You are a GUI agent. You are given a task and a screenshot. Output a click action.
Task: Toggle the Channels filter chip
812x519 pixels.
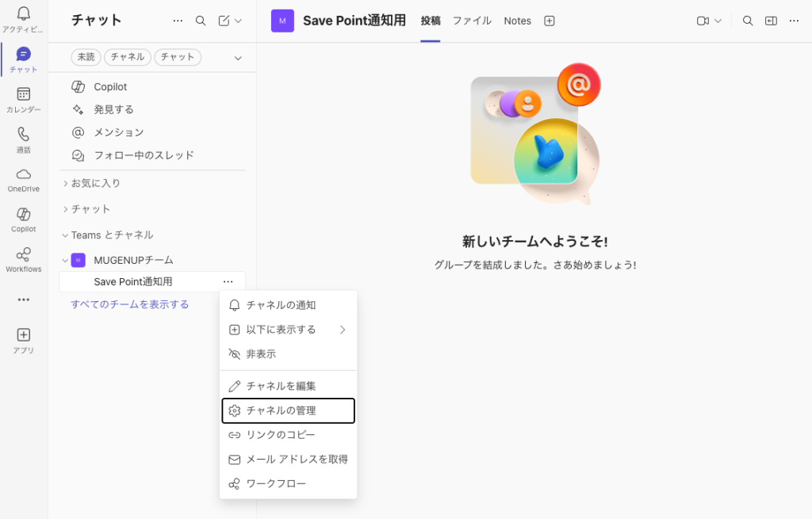pyautogui.click(x=127, y=57)
